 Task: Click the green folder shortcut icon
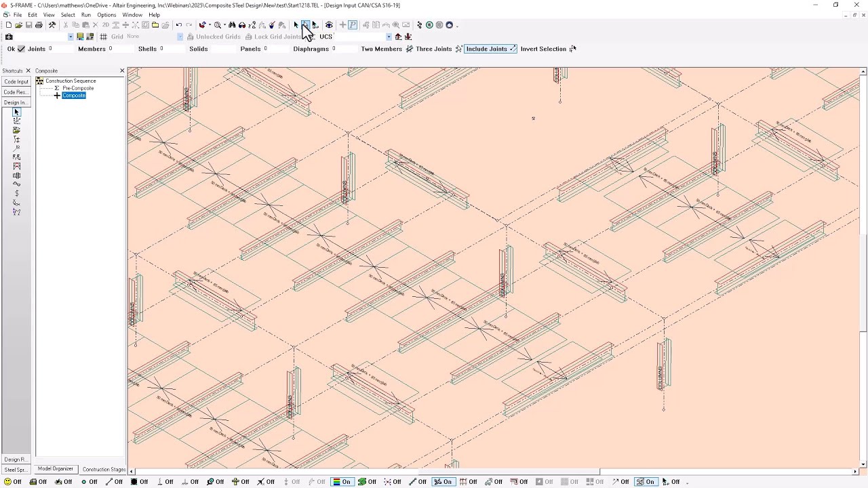pos(16,130)
